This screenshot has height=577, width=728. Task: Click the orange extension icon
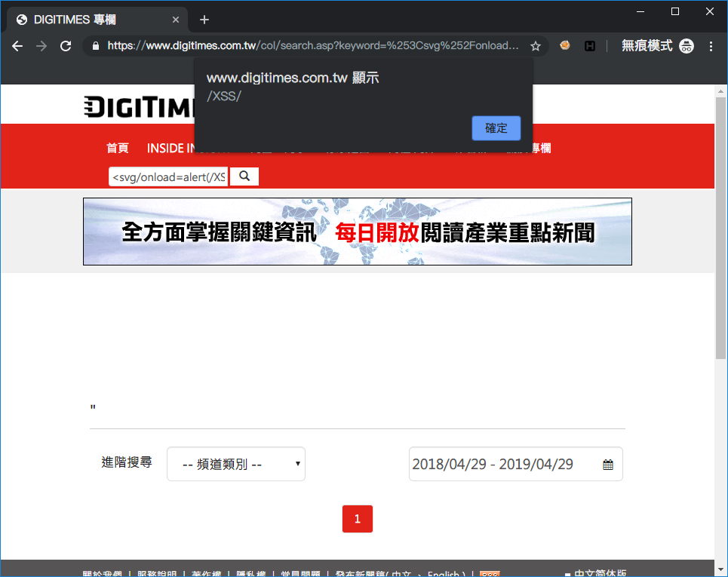pos(565,45)
